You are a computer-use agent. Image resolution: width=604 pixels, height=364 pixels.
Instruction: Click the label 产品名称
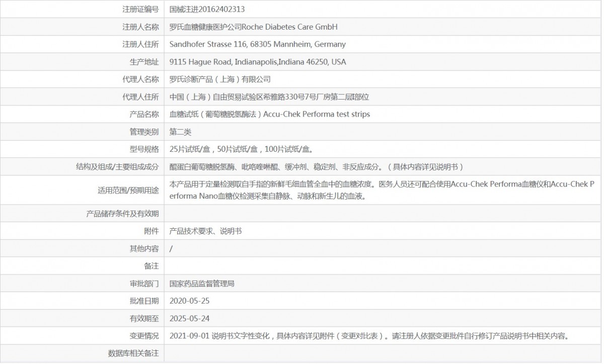(x=144, y=114)
